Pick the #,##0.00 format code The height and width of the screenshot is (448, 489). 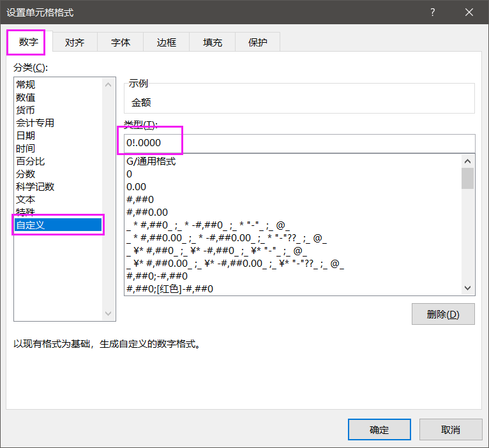coord(293,213)
